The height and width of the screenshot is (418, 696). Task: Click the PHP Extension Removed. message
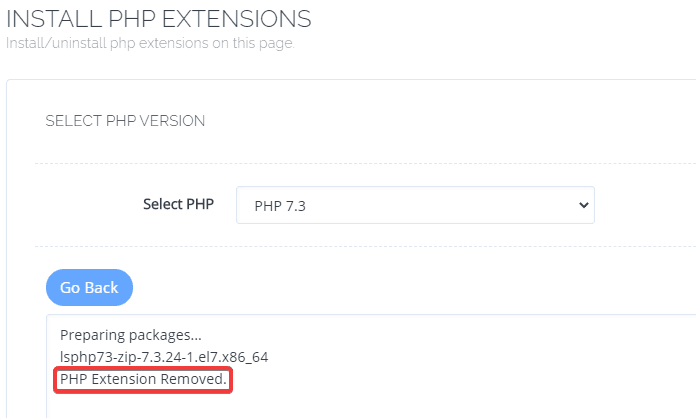[144, 380]
